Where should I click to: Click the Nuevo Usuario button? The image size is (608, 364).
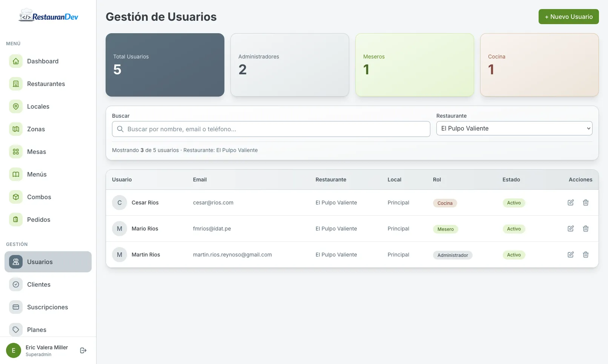[568, 17]
